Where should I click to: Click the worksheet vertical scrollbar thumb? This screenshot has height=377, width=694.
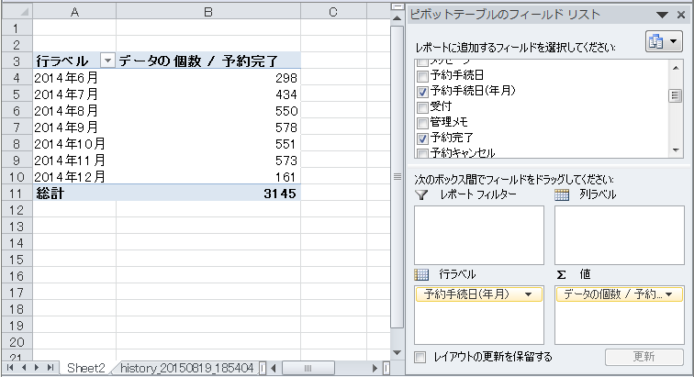397,177
